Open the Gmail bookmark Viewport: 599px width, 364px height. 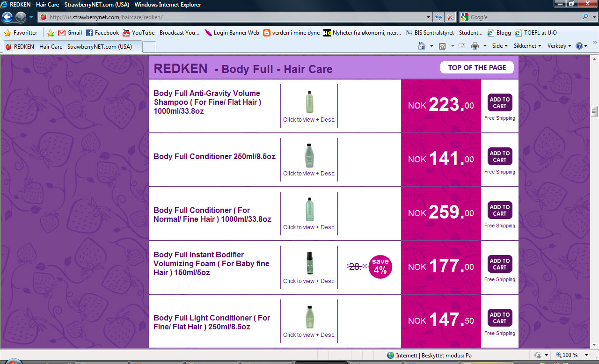(x=70, y=33)
